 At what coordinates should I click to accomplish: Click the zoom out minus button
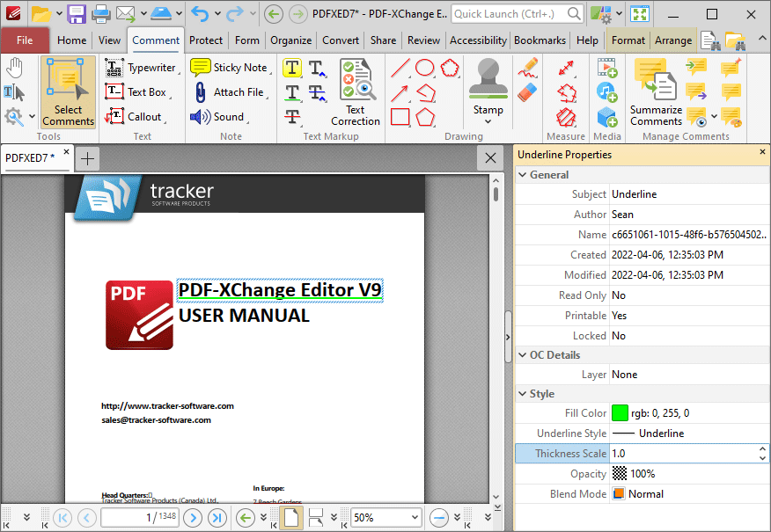438,517
